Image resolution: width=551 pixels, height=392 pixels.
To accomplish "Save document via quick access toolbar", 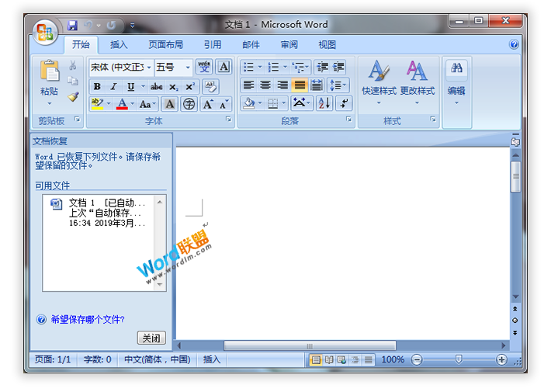I will point(72,25).
